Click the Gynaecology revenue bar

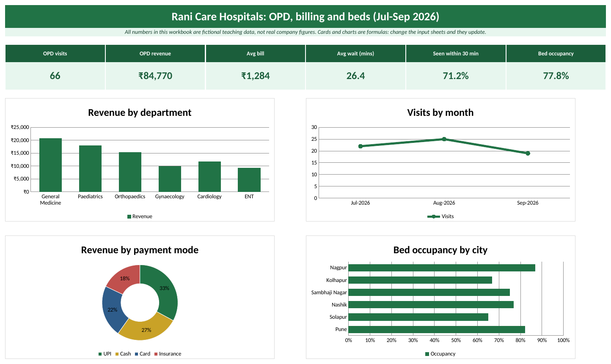tap(170, 179)
